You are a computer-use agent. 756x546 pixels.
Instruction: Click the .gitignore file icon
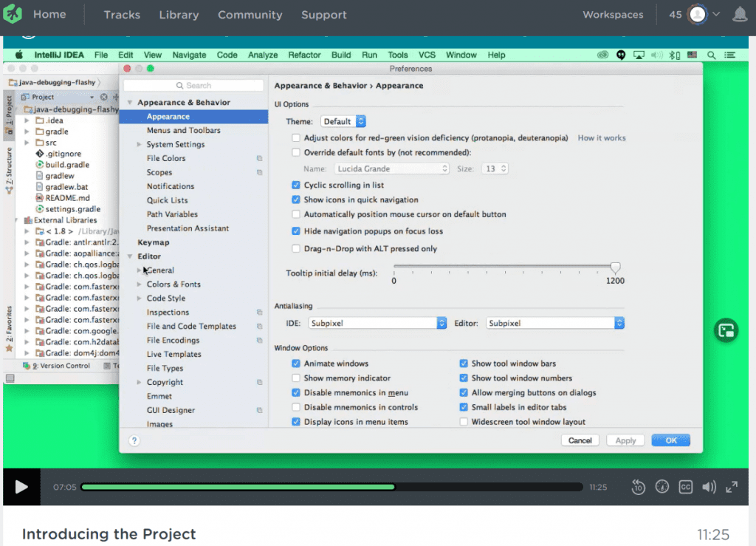click(x=40, y=154)
